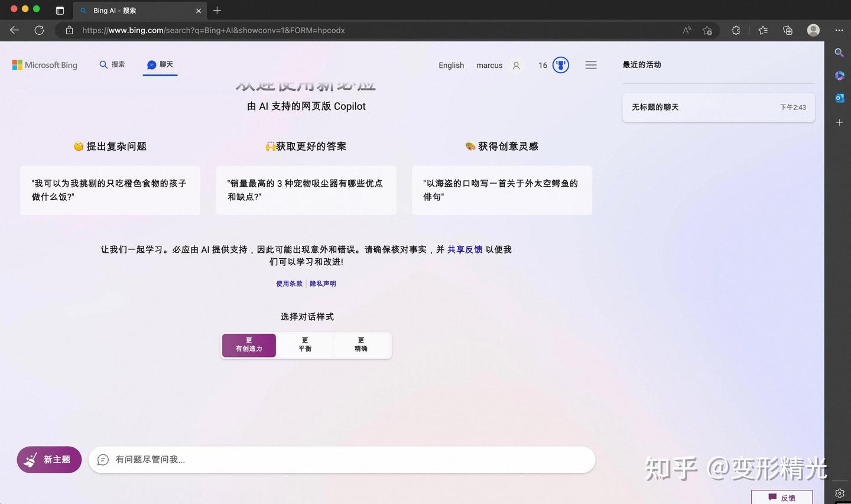The width and height of the screenshot is (851, 504).
Task: Click the user account person icon
Action: pyautogui.click(x=516, y=66)
